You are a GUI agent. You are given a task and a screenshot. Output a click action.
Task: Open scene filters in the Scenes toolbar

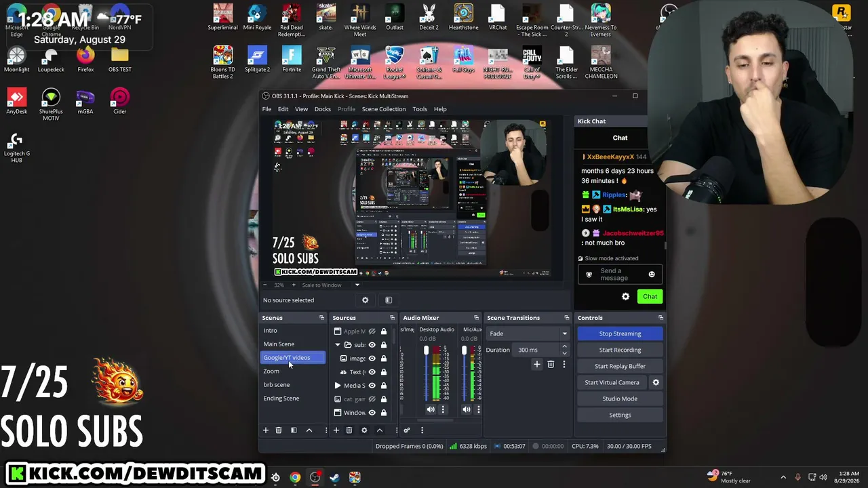coord(294,430)
